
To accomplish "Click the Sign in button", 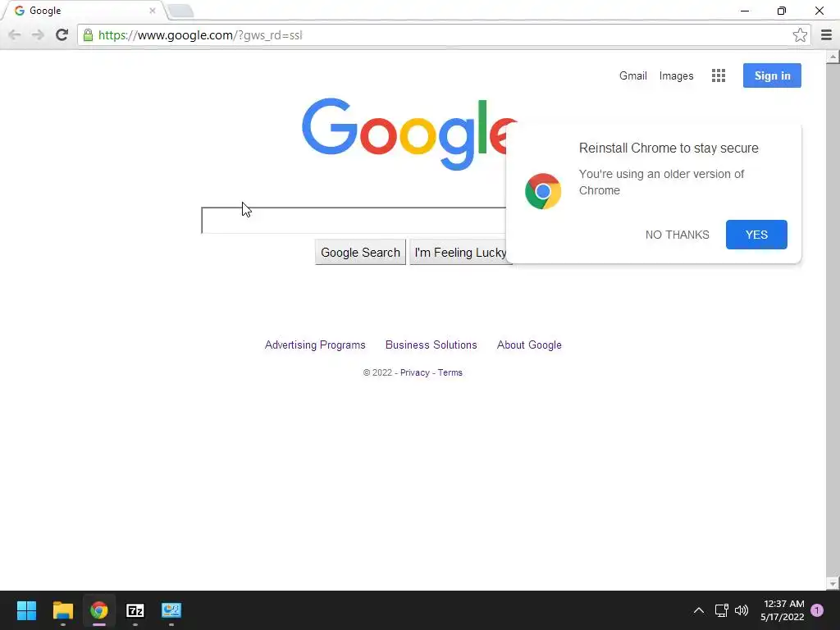I will [x=772, y=75].
